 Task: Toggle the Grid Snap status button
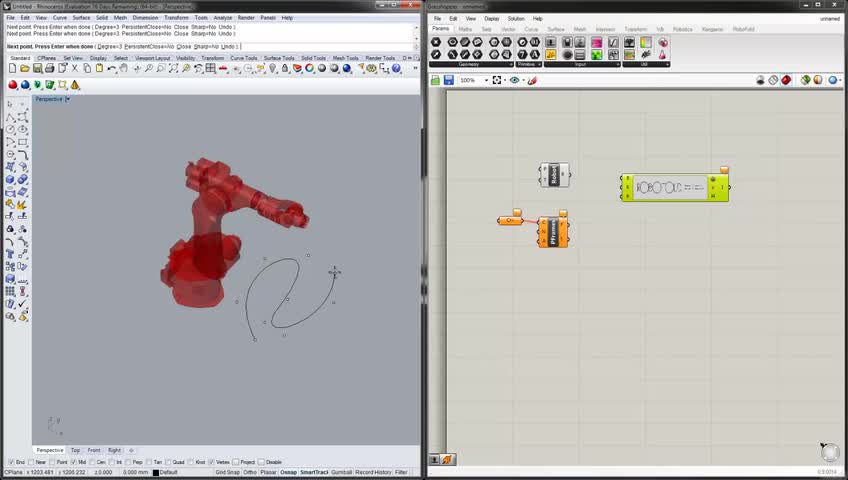(x=227, y=472)
